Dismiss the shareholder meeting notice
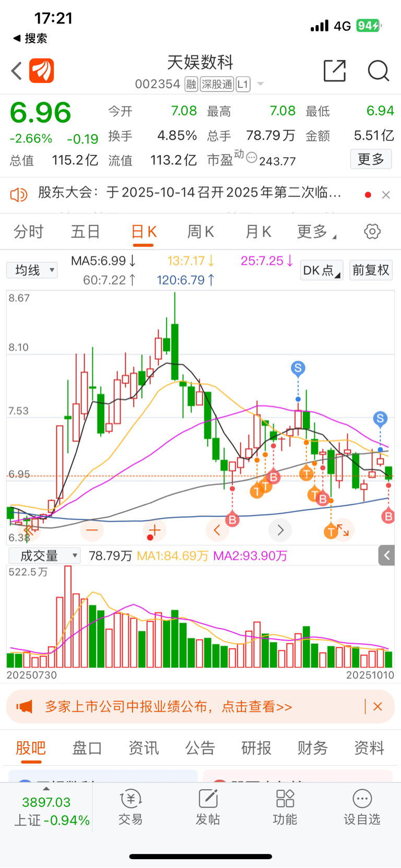Viewport: 401px width, 868px height. (x=386, y=195)
